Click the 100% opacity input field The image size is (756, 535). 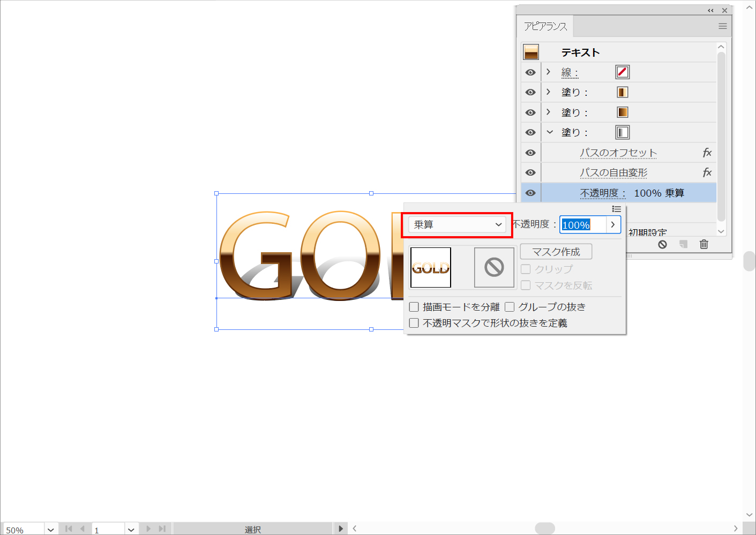(x=582, y=225)
